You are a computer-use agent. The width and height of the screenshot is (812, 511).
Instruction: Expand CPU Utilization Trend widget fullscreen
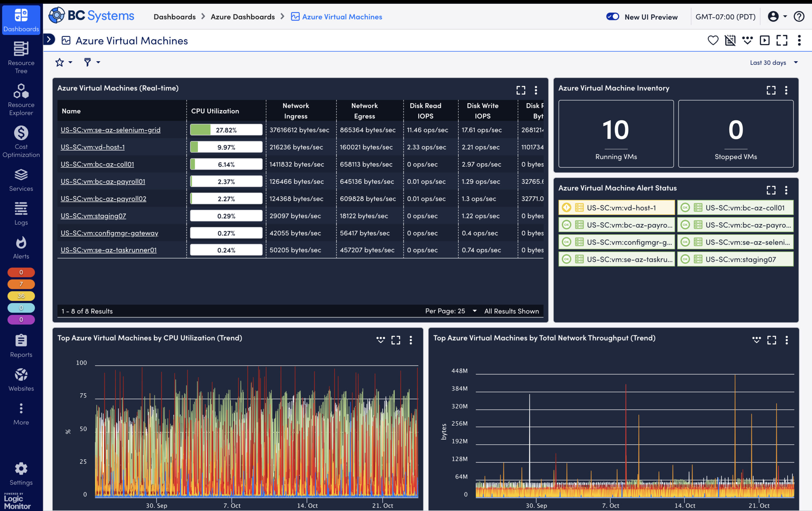point(396,340)
